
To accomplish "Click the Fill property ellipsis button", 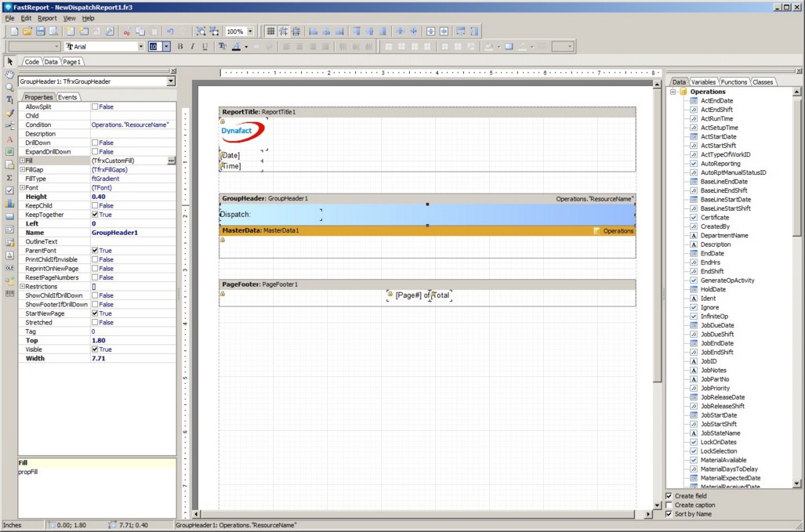I will point(171,161).
